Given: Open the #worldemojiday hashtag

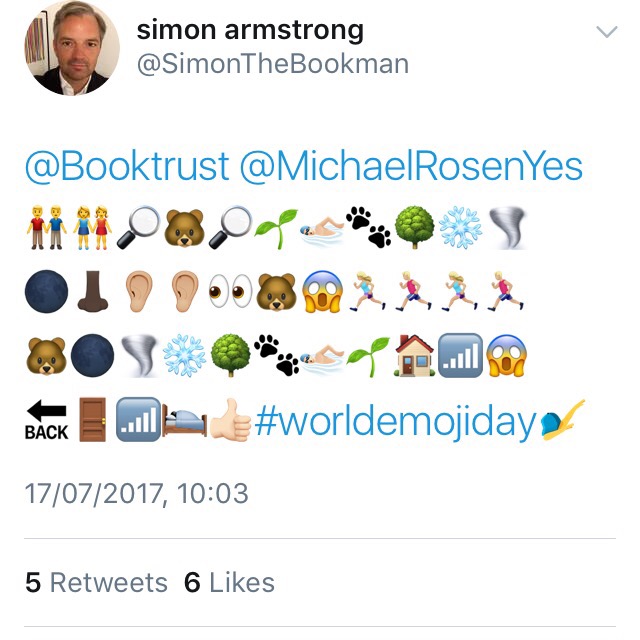Looking at the screenshot, I should (x=395, y=421).
